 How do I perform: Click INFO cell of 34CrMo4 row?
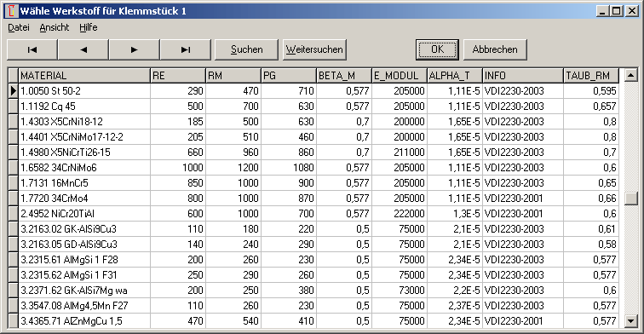[x=523, y=199]
